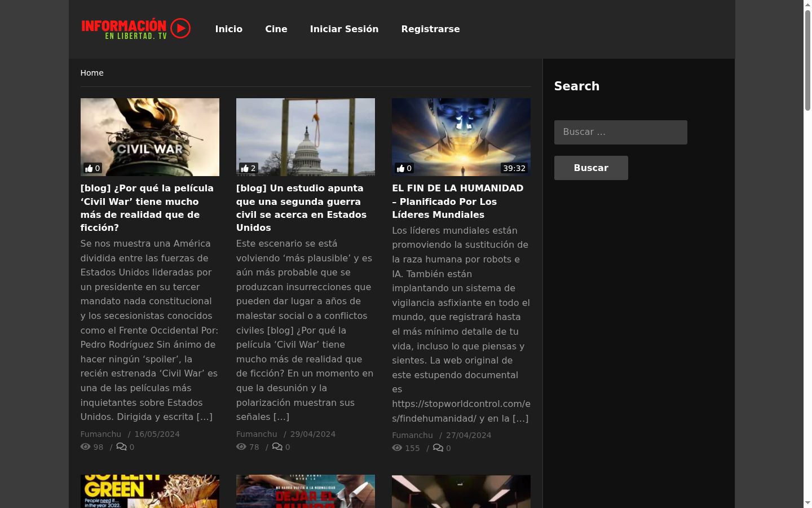The height and width of the screenshot is (508, 812).
Task: Click the page vertical scrollbar thumb
Action: pos(807,60)
